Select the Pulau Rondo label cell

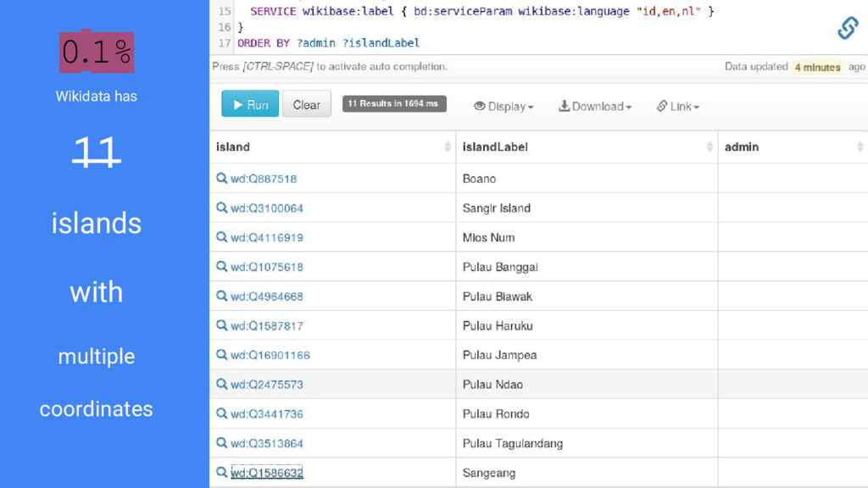[x=587, y=413]
